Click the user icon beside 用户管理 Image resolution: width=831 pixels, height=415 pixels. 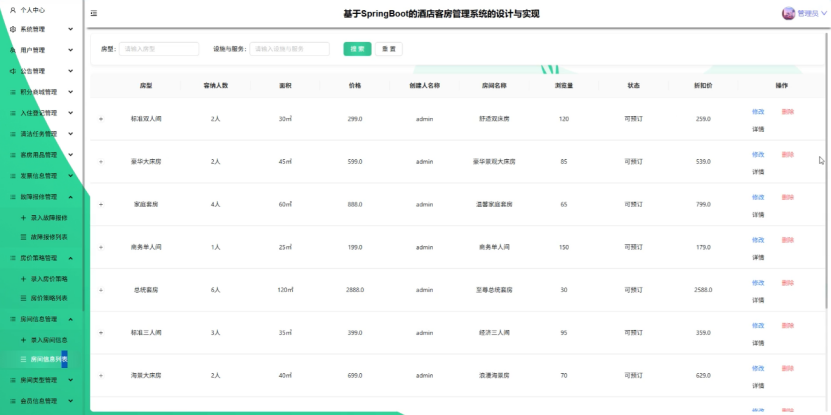pyautogui.click(x=13, y=50)
